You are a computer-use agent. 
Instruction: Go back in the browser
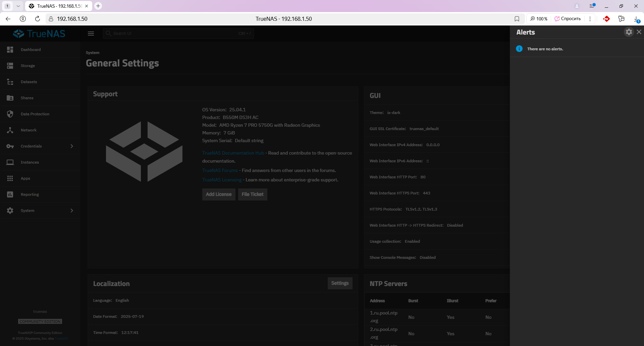[x=8, y=19]
